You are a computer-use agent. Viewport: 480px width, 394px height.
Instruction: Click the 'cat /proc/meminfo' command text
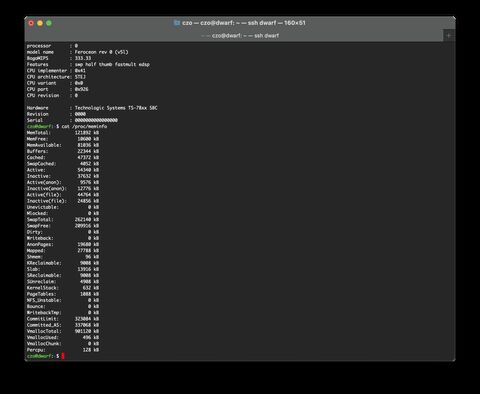84,126
